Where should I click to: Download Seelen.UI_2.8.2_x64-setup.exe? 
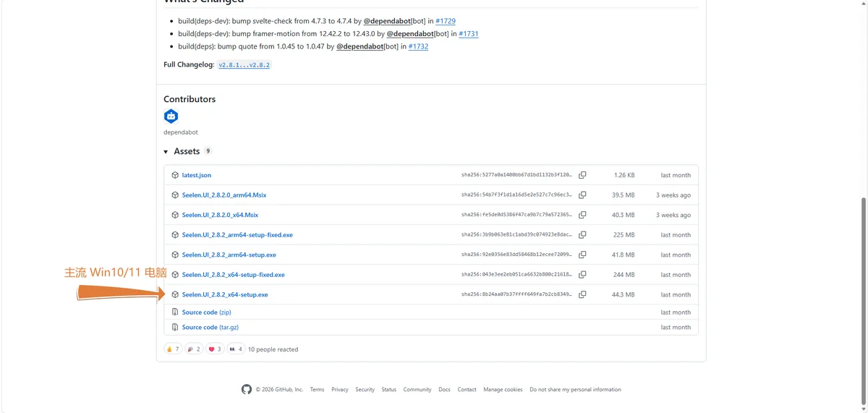pos(225,294)
